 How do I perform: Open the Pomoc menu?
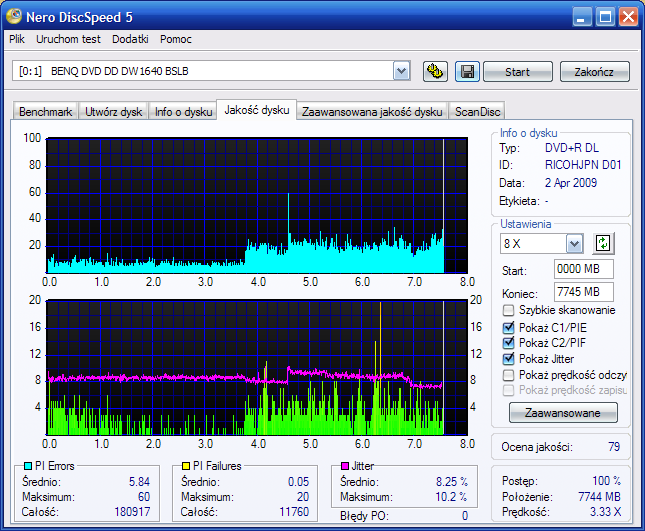coord(176,39)
